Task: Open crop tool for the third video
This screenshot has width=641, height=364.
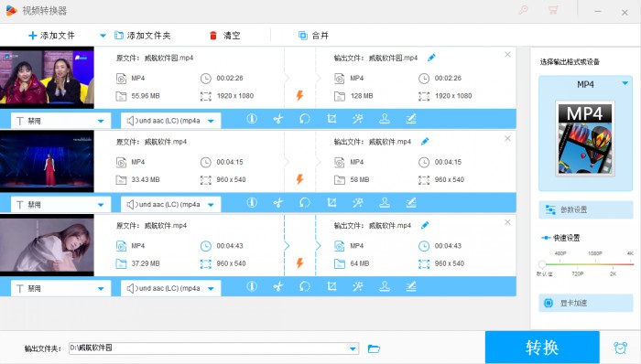Action: 331,286
